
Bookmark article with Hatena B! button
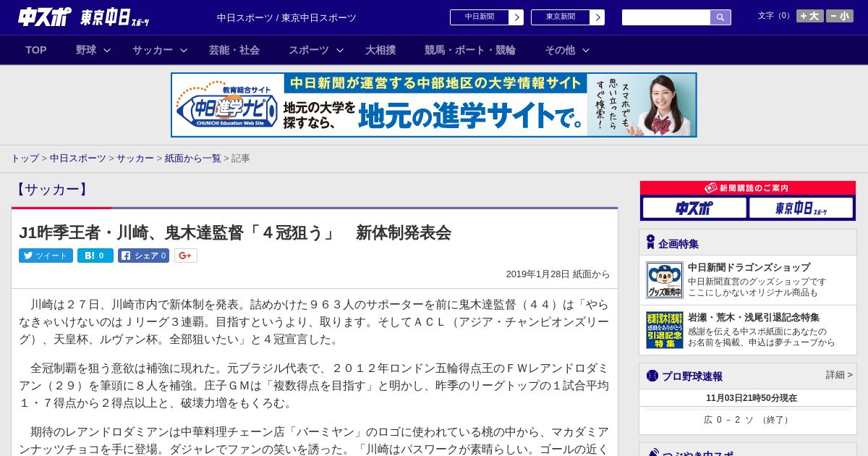click(95, 256)
